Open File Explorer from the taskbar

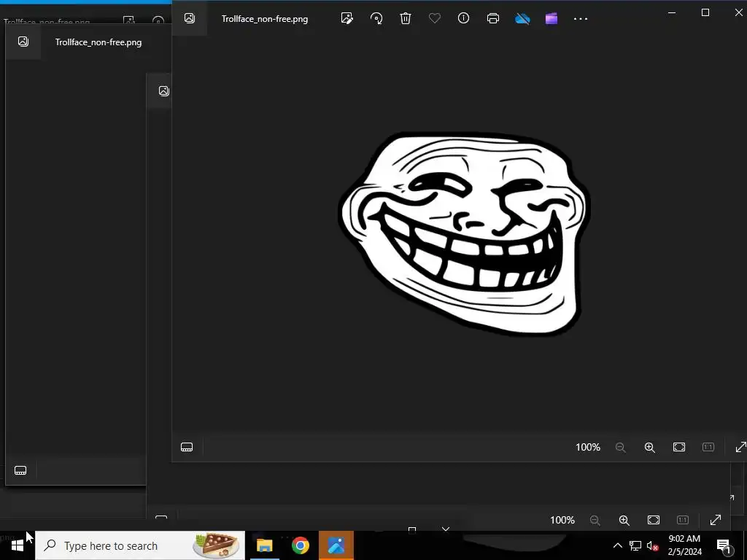pos(264,545)
